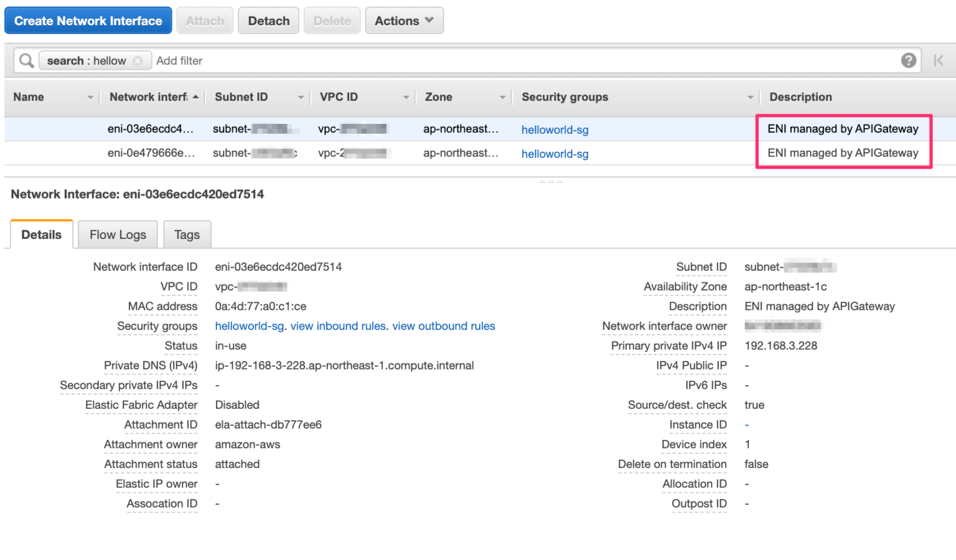The width and height of the screenshot is (956, 560).
Task: Open the Subnet ID column dropdown
Action: click(301, 97)
